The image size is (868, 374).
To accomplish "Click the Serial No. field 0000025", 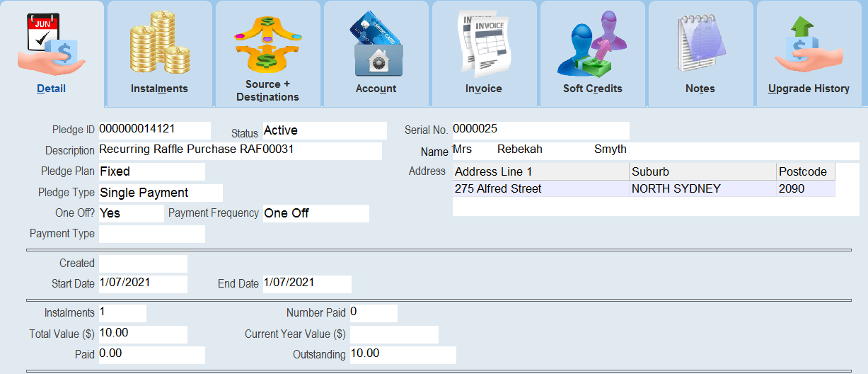I will pos(540,130).
